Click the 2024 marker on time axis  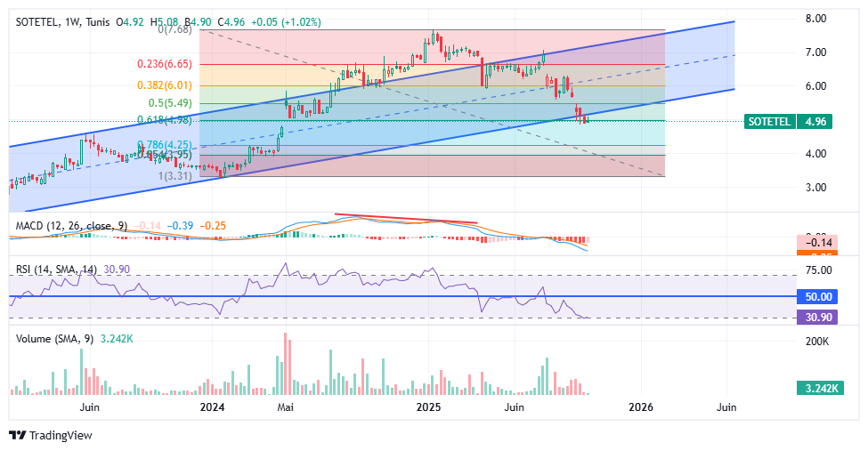(x=212, y=407)
